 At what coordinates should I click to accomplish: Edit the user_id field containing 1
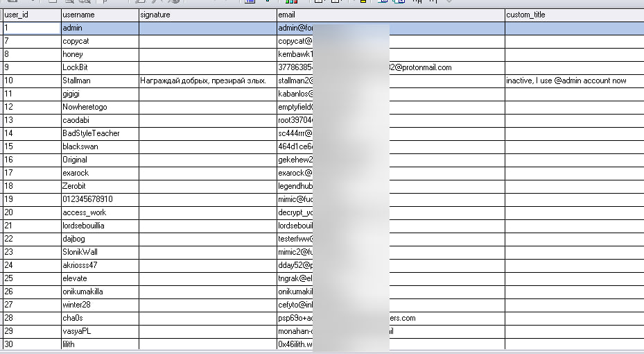pos(32,28)
